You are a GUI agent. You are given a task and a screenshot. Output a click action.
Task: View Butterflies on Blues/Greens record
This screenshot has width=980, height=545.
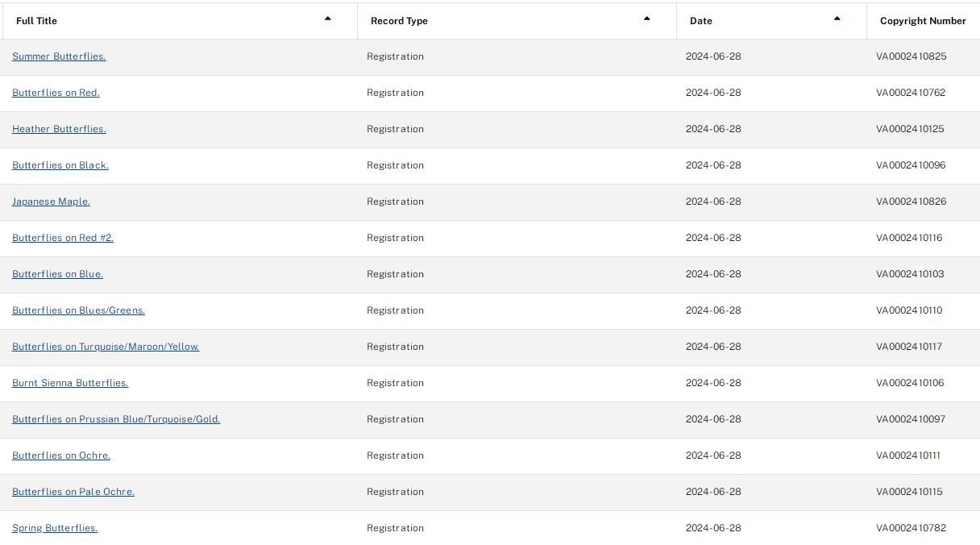point(78,310)
